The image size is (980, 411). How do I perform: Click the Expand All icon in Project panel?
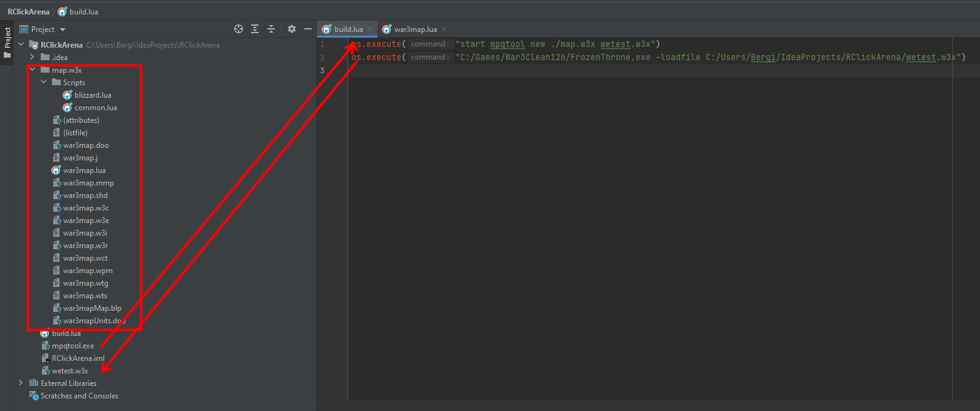pyautogui.click(x=255, y=29)
